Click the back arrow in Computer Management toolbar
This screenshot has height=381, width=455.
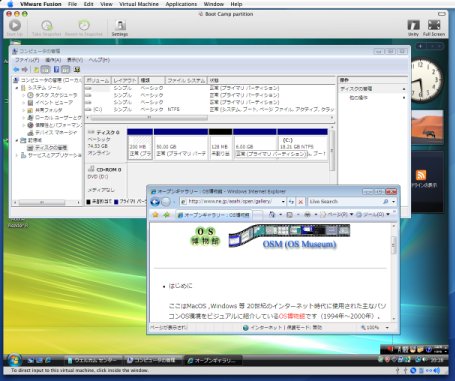click(x=16, y=69)
